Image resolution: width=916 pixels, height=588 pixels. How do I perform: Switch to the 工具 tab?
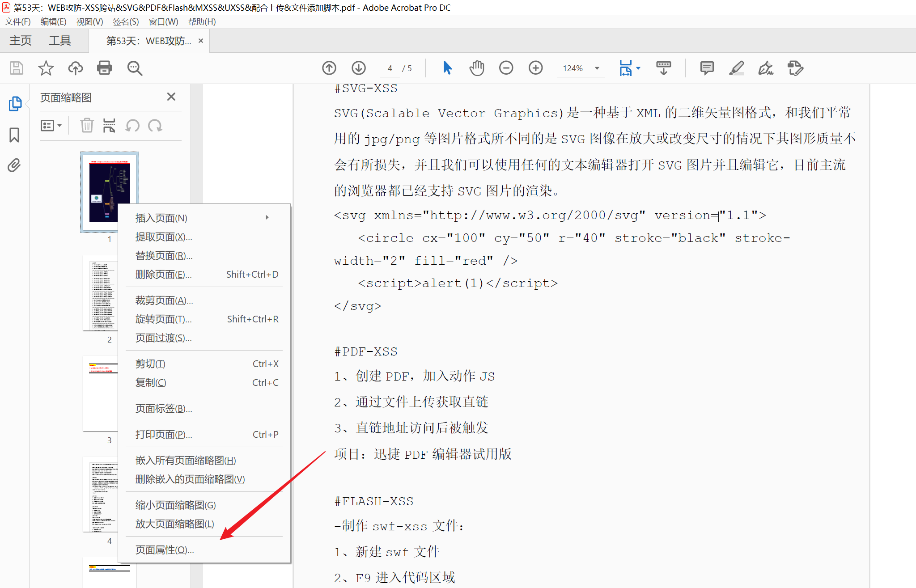click(x=60, y=41)
